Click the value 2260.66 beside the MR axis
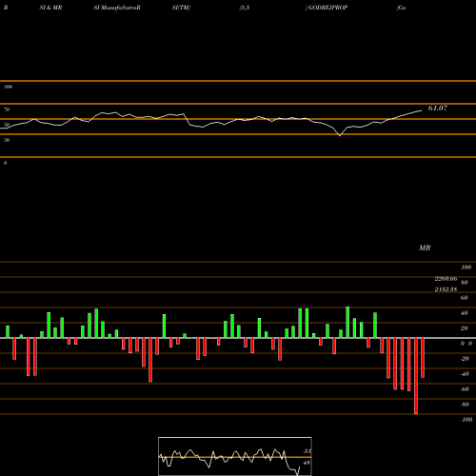The image size is (476, 476). (x=446, y=279)
